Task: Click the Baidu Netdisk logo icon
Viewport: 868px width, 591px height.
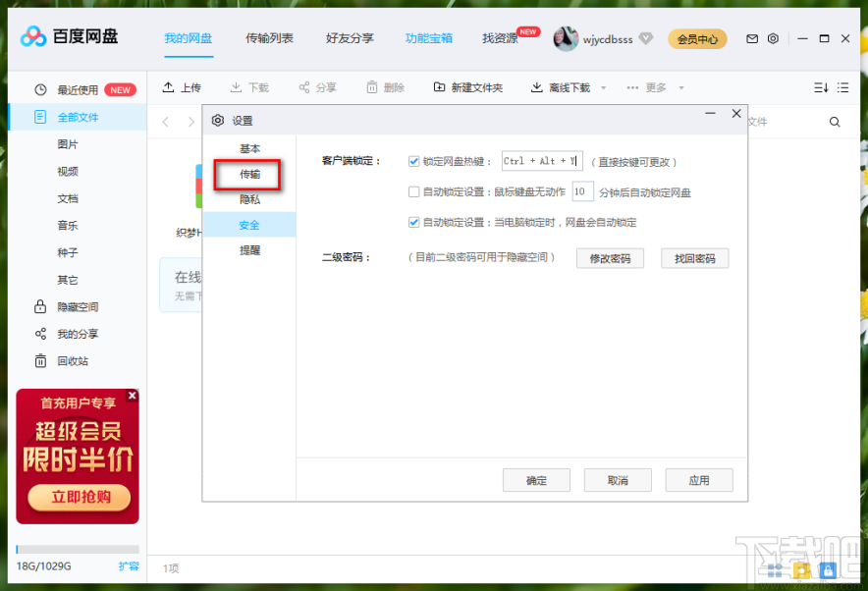Action: (x=32, y=36)
